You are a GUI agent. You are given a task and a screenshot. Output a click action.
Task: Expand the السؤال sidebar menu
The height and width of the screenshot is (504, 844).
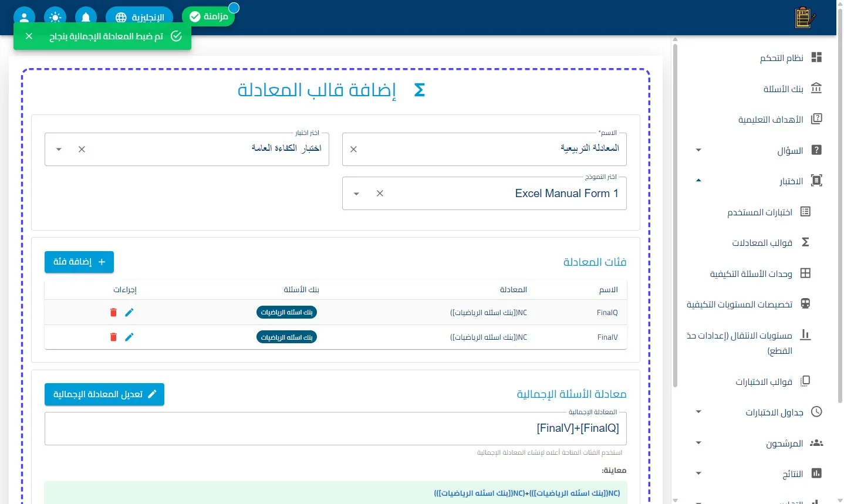698,150
